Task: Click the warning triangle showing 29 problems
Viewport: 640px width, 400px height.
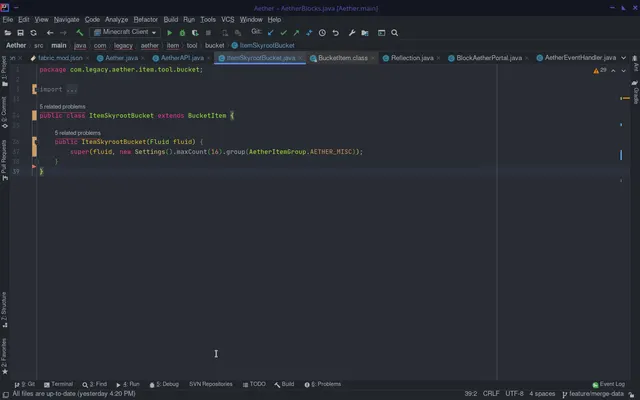Action: click(x=600, y=71)
